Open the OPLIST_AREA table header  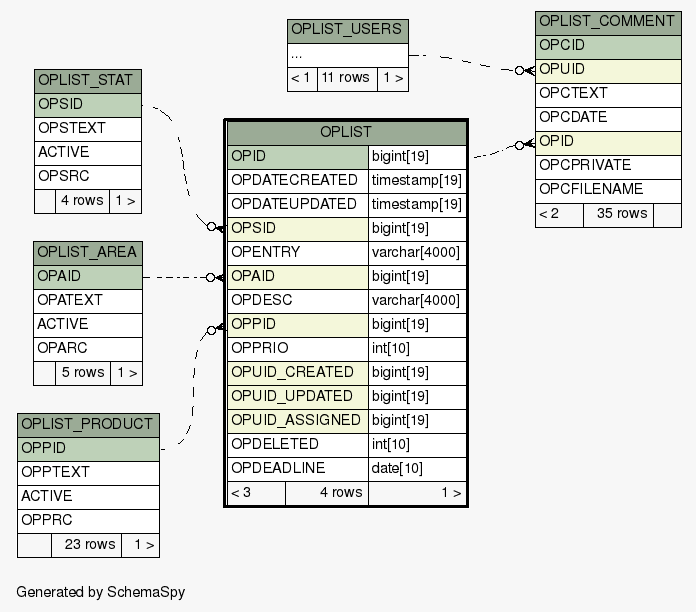(x=87, y=252)
